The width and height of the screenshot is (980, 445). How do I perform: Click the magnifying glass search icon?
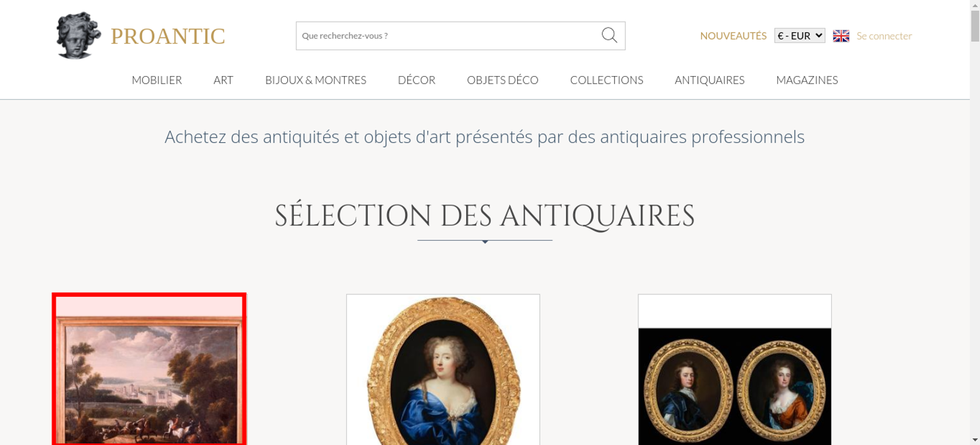(609, 35)
